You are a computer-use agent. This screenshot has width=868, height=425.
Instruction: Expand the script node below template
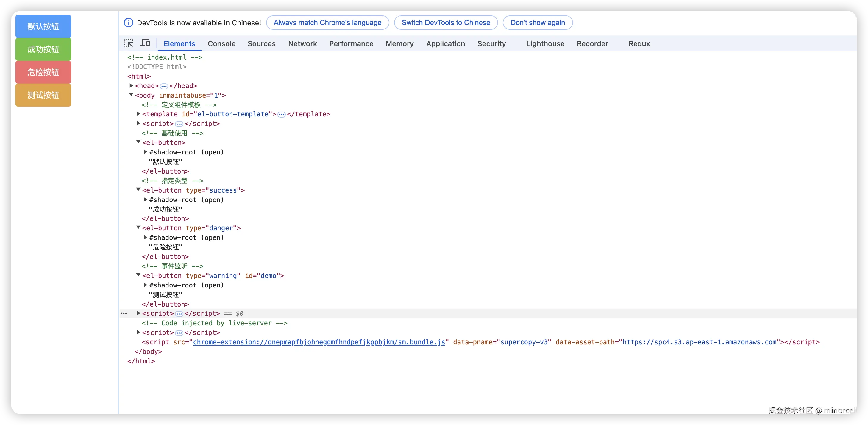[x=138, y=123]
